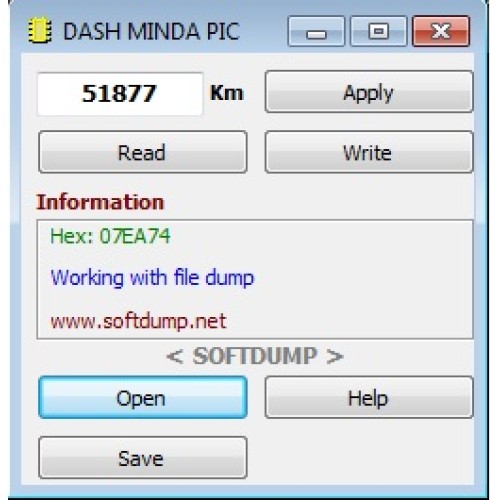Click the www.softdump.net text
The height and width of the screenshot is (500, 500).
(138, 322)
